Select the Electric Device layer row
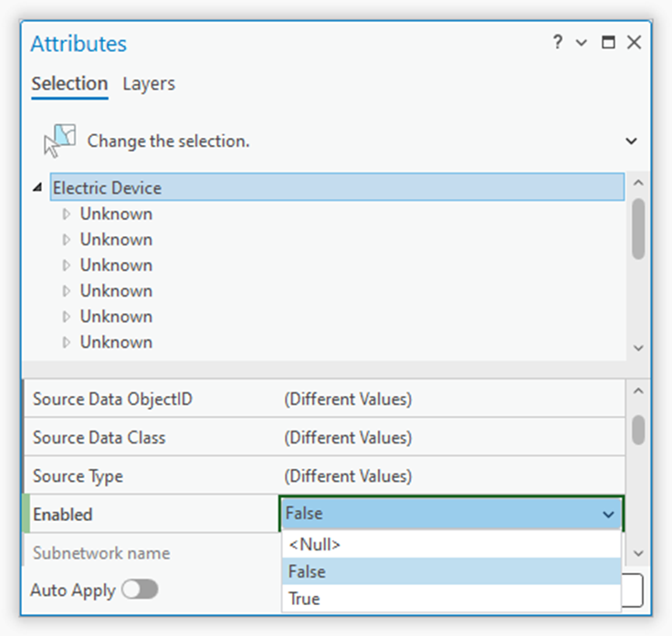Image resolution: width=672 pixels, height=636 pixels. coord(337,187)
